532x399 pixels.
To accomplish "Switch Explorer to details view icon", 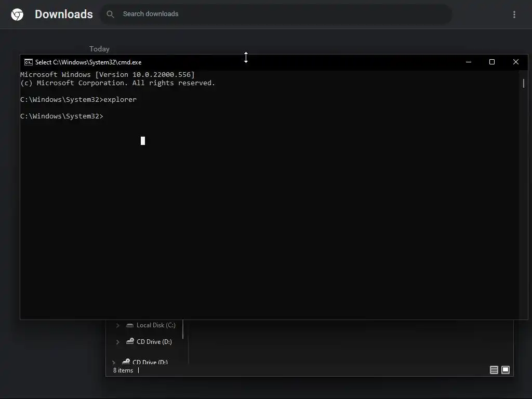I will 494,370.
